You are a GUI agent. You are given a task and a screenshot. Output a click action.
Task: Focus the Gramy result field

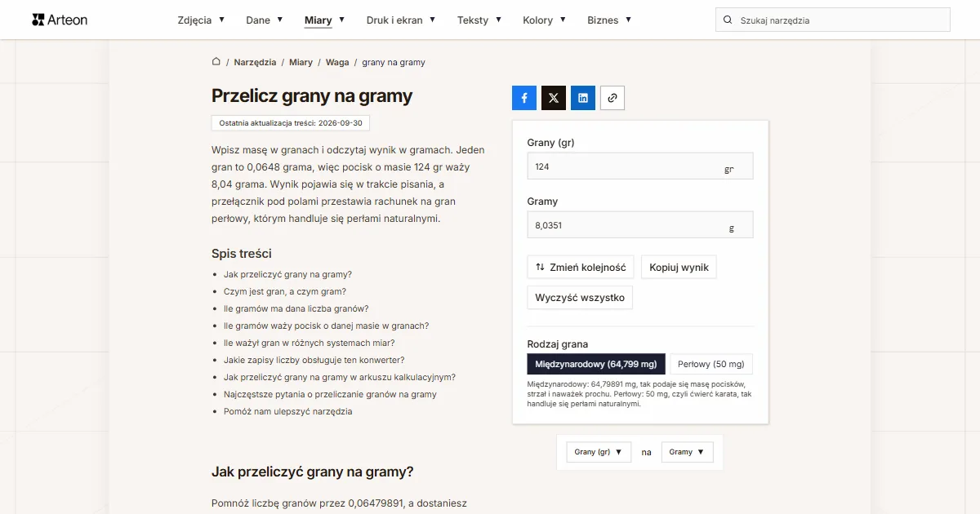pos(640,225)
